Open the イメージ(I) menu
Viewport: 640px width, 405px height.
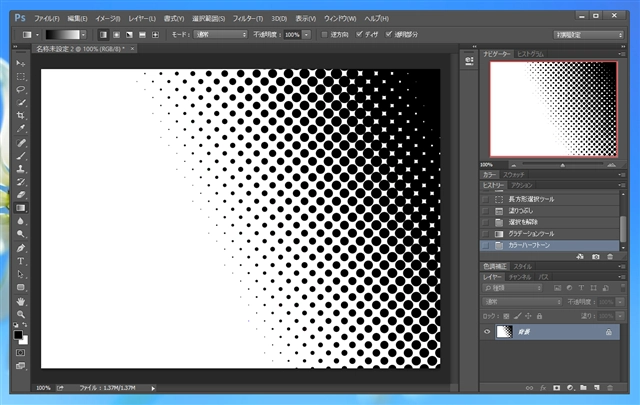tap(107, 19)
